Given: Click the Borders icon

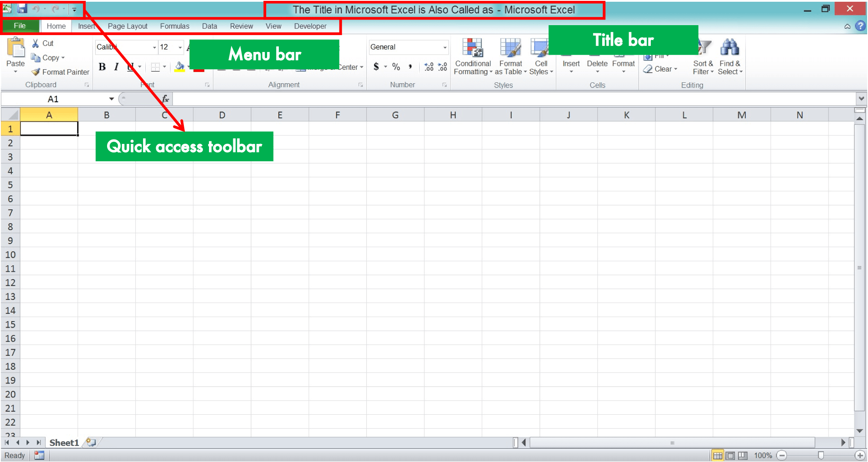Looking at the screenshot, I should (x=155, y=67).
